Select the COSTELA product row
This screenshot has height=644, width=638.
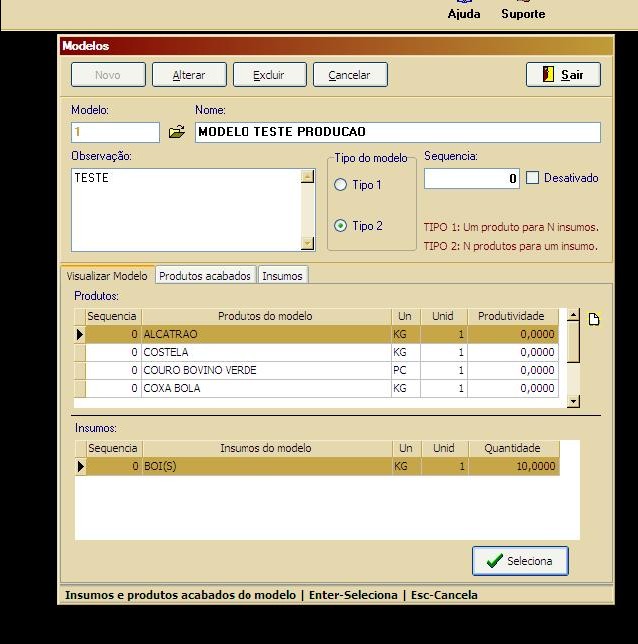316,352
